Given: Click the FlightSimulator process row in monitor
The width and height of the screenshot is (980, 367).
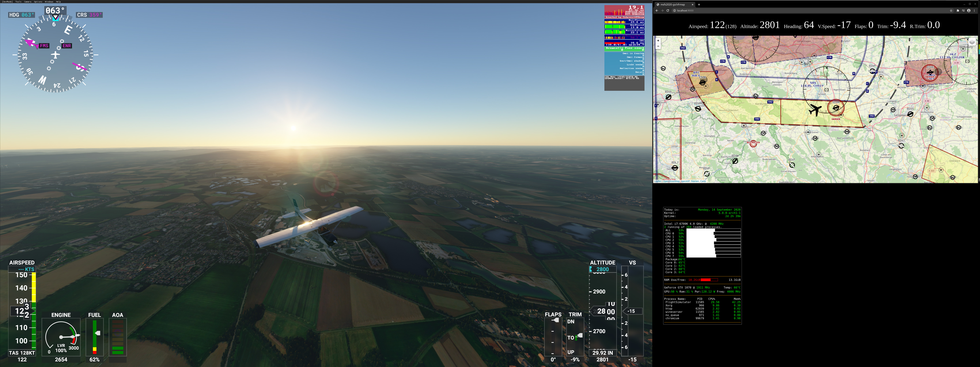Looking at the screenshot, I should coord(702,302).
